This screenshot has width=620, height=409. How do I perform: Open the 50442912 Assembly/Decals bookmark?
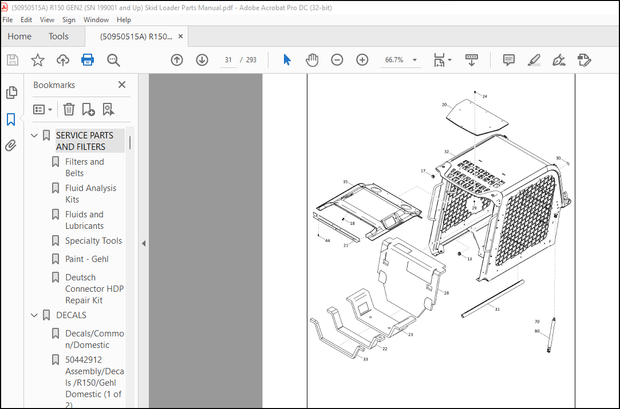95,382
